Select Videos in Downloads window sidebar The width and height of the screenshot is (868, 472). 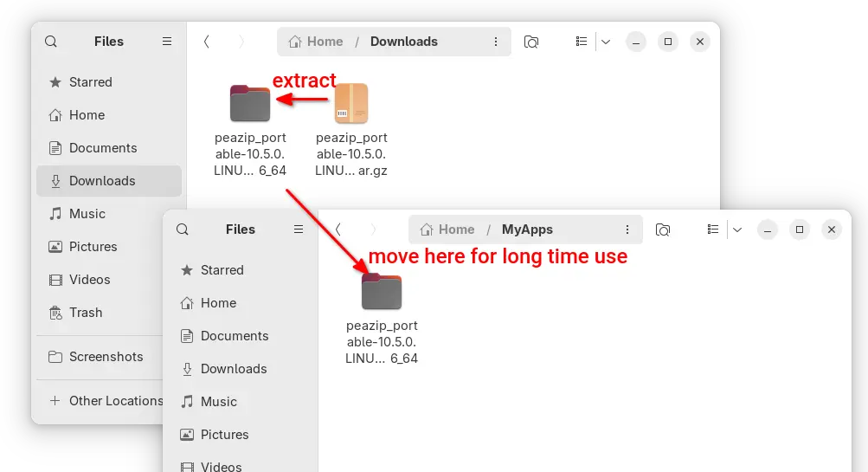100,280
